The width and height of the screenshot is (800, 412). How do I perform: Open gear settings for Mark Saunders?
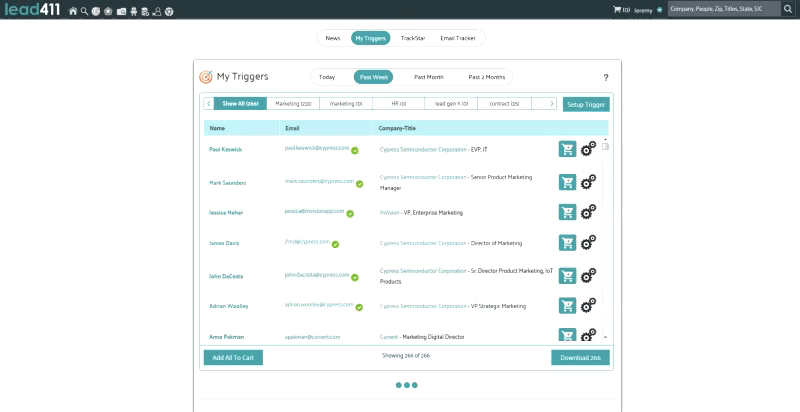click(x=588, y=181)
